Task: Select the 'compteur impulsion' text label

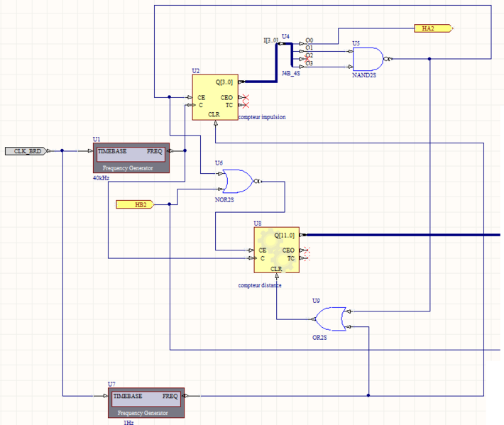Action: click(x=262, y=117)
